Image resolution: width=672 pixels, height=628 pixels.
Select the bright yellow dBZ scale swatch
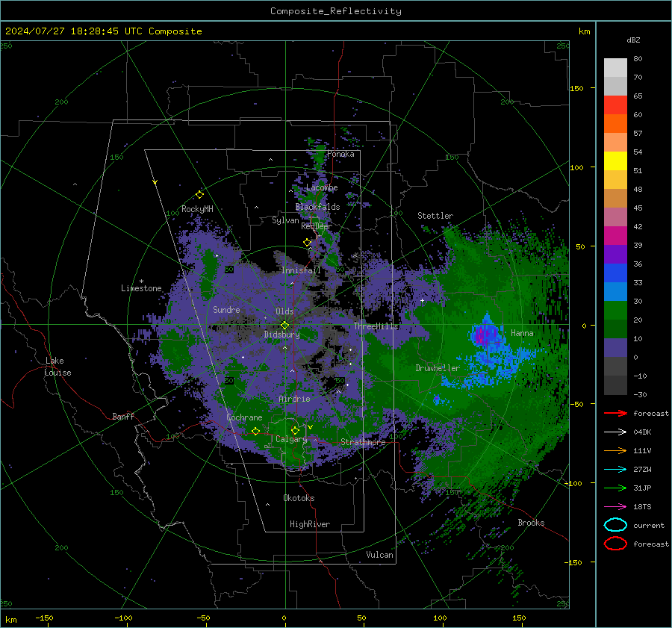pyautogui.click(x=615, y=161)
